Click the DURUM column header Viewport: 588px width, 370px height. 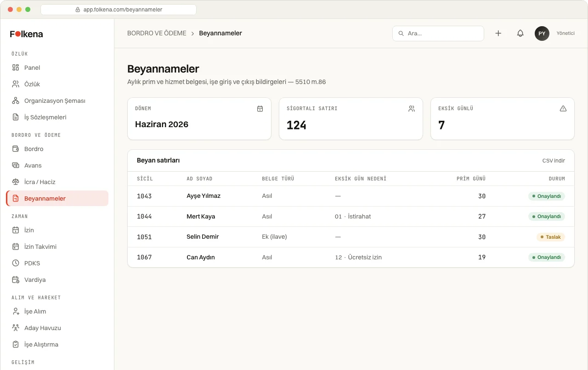tap(557, 179)
